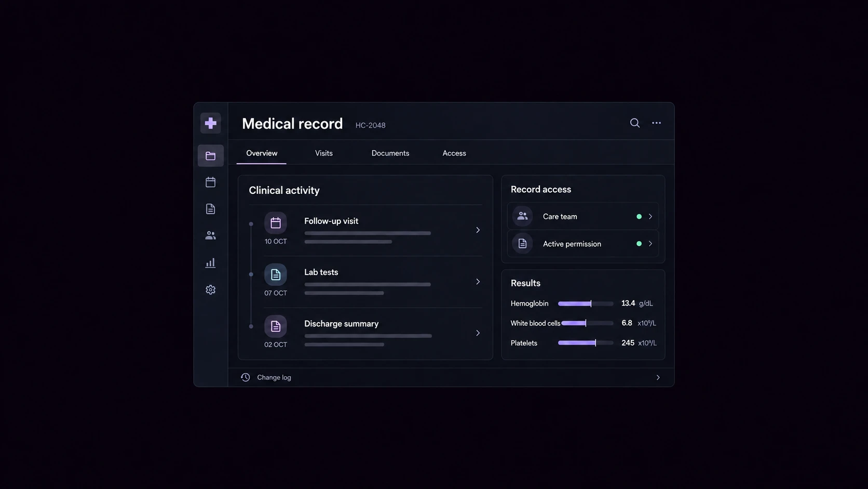Open the documents sidebar icon
Screen dimensions: 868x489
(x=210, y=209)
